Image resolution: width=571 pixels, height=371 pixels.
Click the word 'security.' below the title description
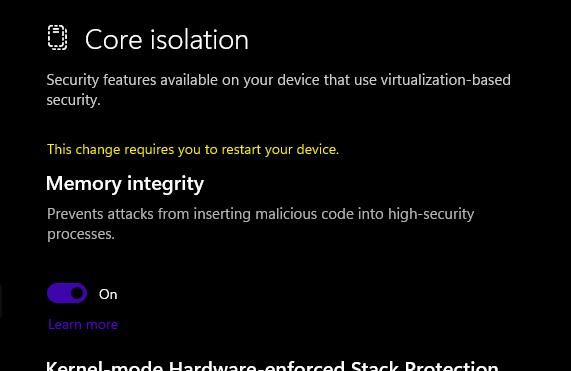click(x=74, y=100)
